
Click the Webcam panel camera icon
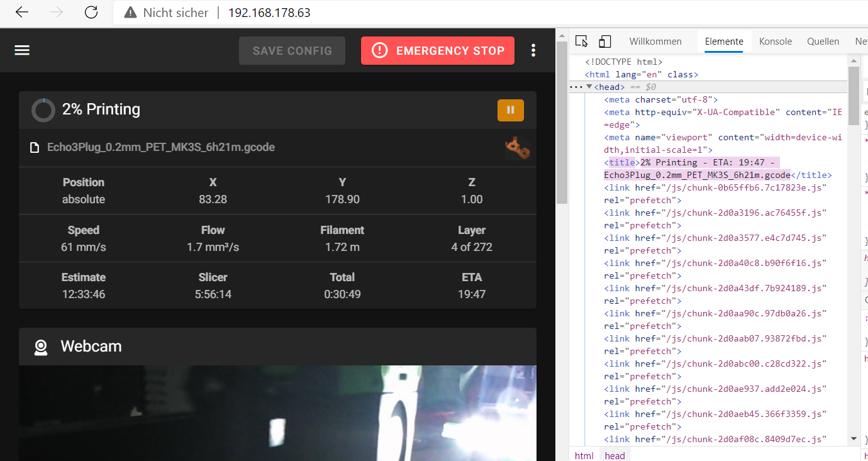click(x=41, y=347)
